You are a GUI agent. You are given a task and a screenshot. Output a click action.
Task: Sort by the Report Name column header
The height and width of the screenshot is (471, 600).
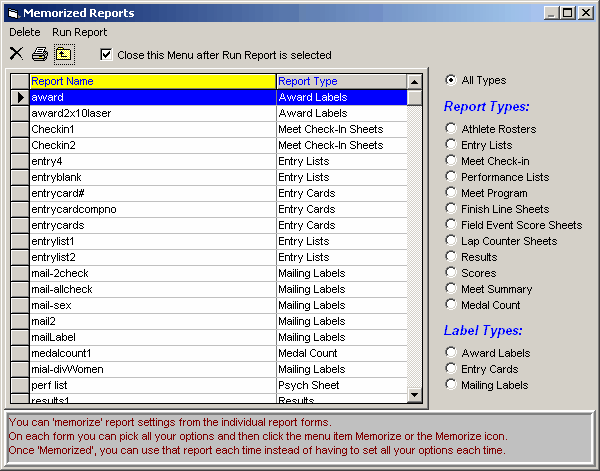[x=153, y=81]
